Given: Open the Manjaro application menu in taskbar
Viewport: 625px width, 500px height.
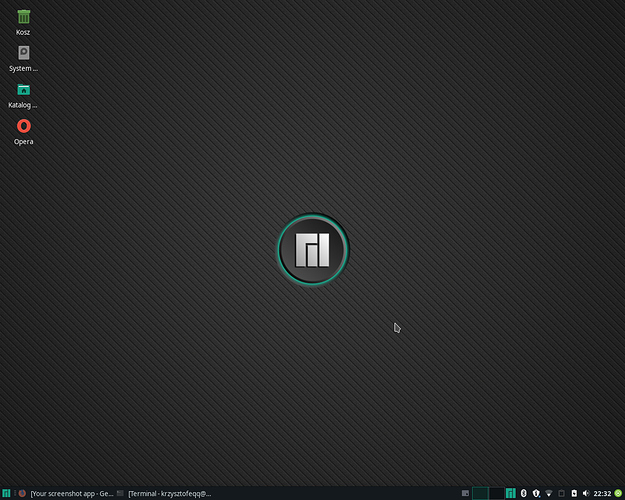Looking at the screenshot, I should (6, 493).
